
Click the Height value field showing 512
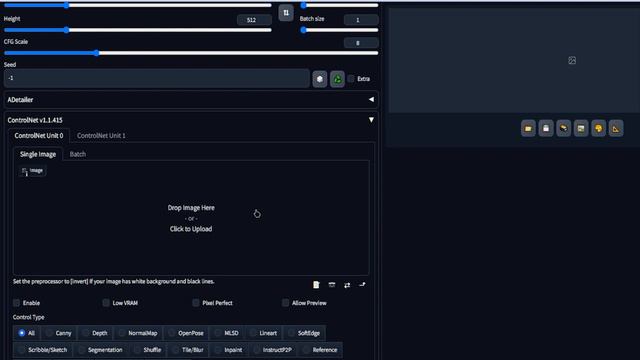pos(254,20)
